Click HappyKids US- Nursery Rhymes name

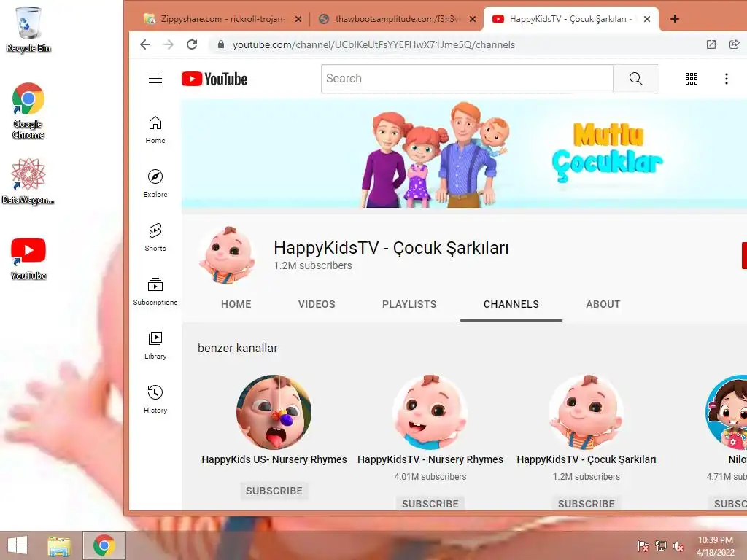tap(274, 459)
